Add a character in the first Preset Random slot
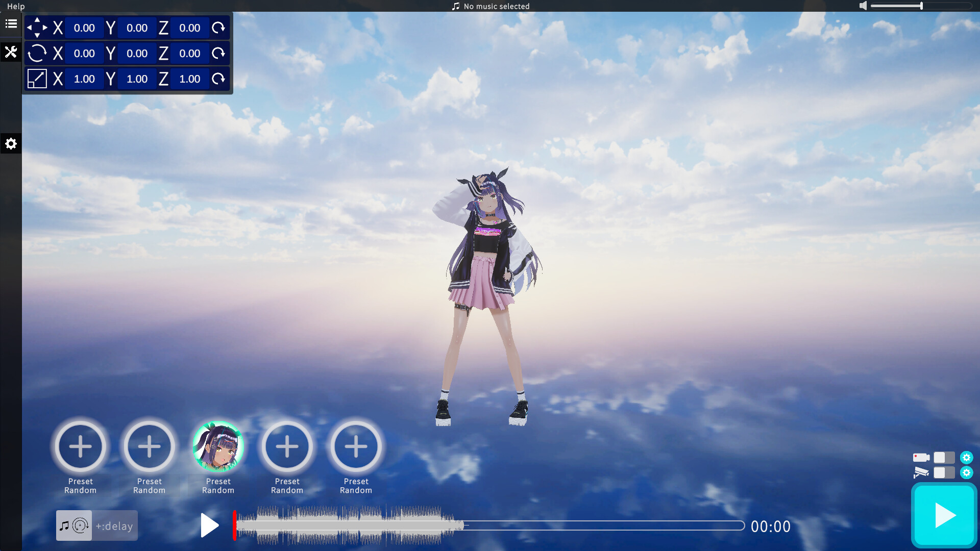This screenshot has height=551, width=980. point(80,447)
